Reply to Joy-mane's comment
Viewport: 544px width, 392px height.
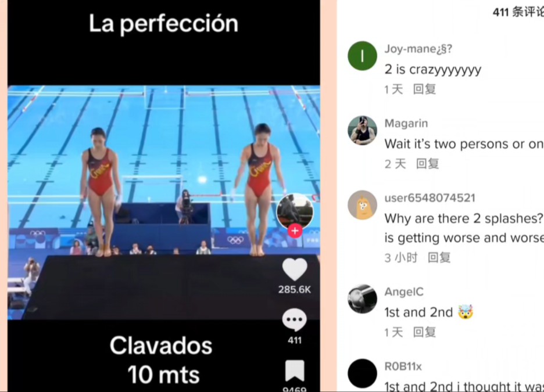click(x=424, y=89)
